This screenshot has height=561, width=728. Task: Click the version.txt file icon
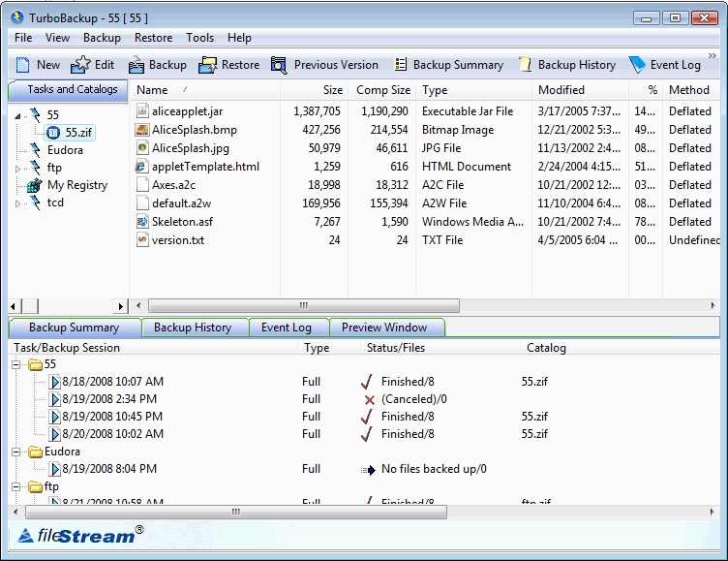point(142,240)
